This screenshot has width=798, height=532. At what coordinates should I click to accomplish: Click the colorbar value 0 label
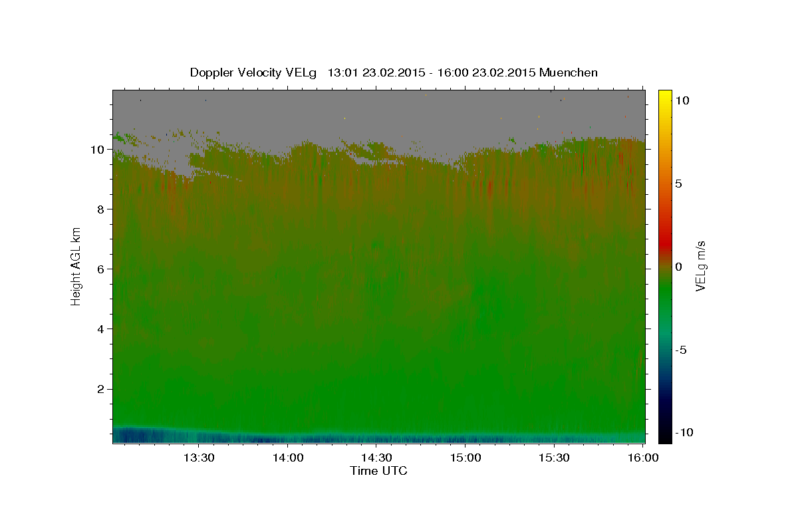click(x=679, y=267)
